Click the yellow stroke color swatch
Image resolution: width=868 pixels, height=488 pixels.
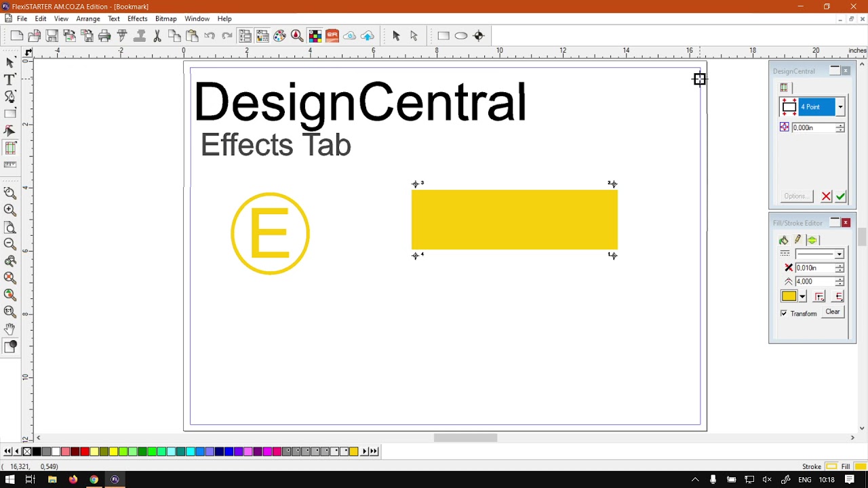tap(789, 296)
